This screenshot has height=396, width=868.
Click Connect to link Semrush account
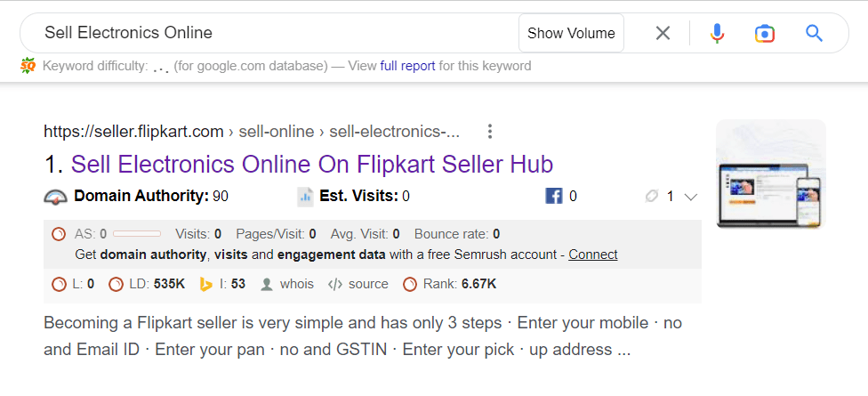click(593, 255)
